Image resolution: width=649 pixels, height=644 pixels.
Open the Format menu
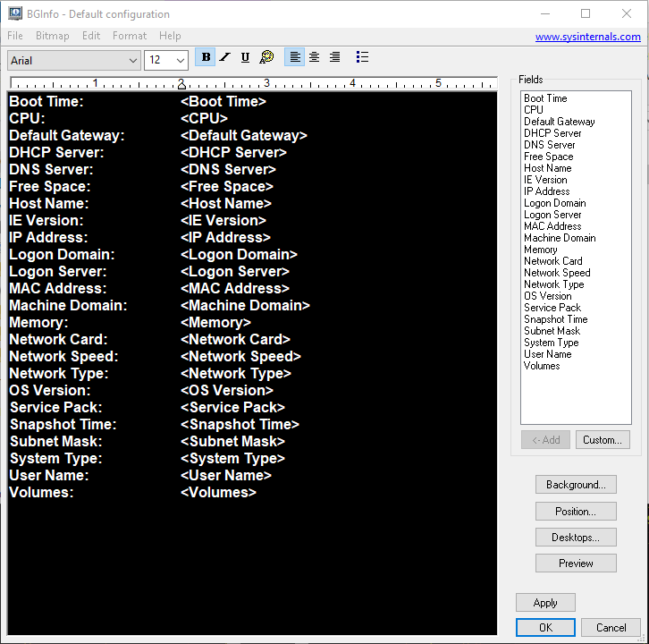click(x=130, y=36)
